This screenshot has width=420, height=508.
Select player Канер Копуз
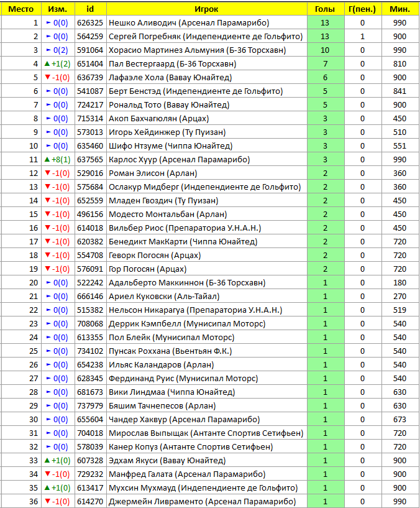pyautogui.click(x=133, y=447)
